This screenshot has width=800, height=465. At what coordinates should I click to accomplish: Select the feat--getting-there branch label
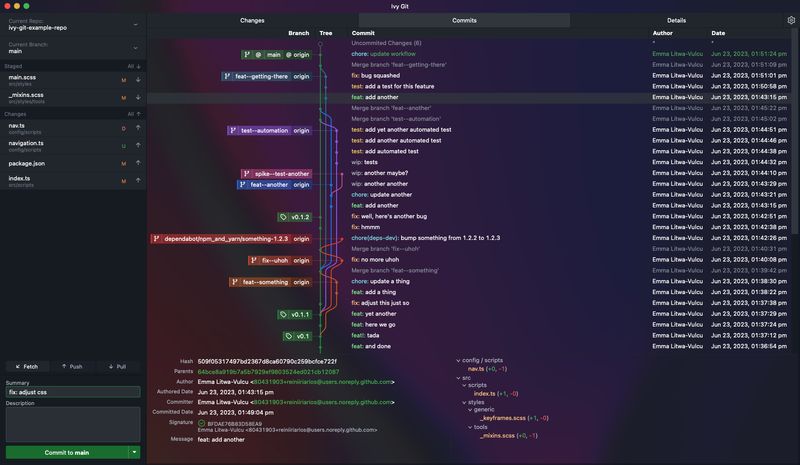click(266, 76)
